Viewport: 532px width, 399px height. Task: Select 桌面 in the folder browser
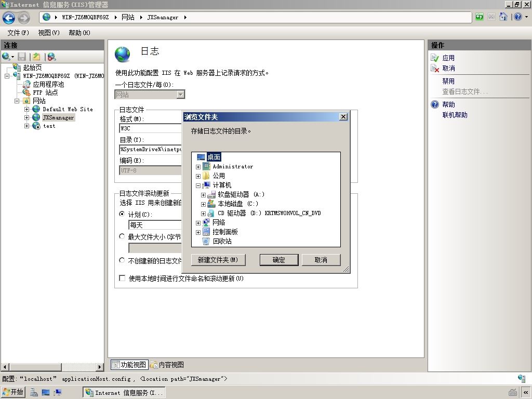click(x=214, y=157)
